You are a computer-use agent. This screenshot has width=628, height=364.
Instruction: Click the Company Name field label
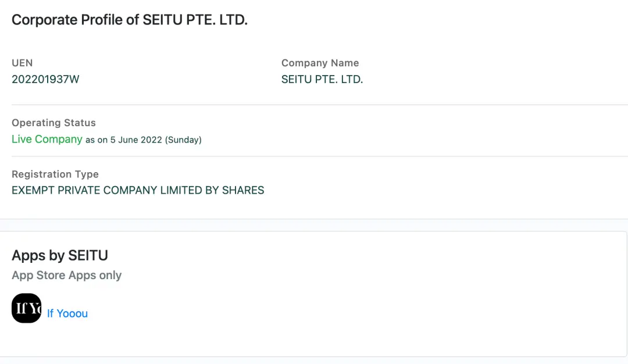pos(320,63)
